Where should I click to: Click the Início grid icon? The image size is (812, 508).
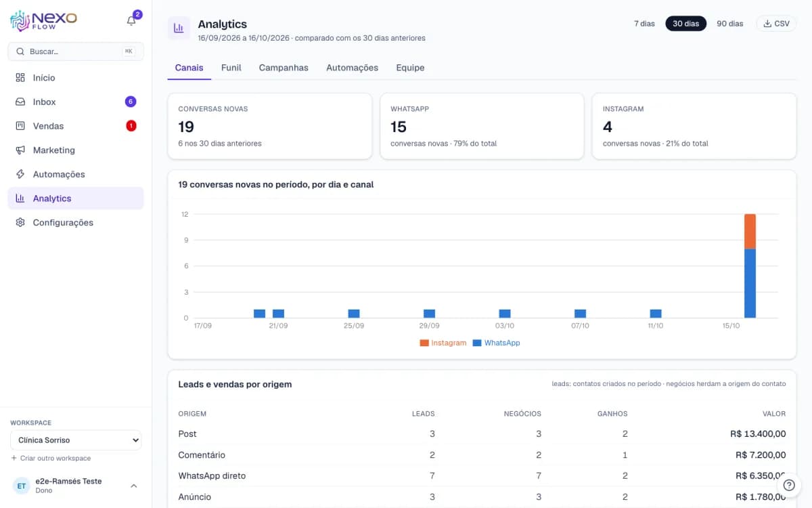[20, 78]
